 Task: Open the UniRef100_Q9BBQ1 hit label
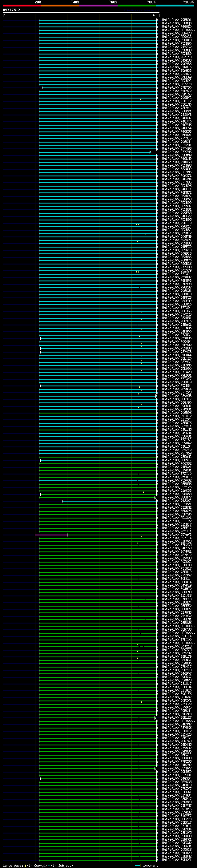click(x=176, y=20)
